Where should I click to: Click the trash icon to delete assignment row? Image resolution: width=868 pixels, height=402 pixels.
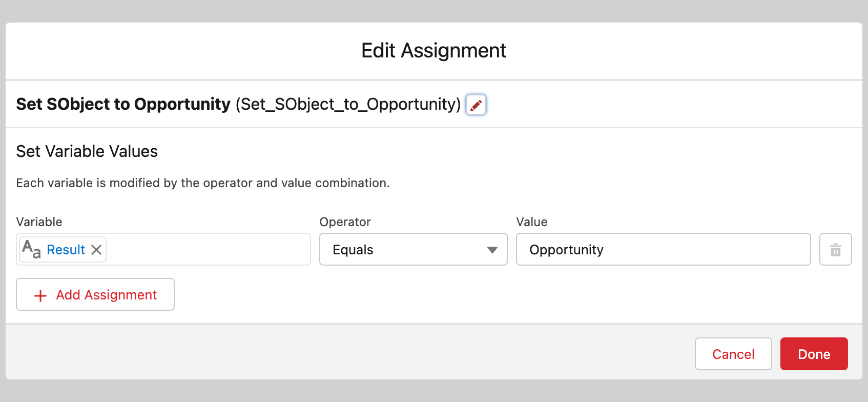click(x=835, y=250)
